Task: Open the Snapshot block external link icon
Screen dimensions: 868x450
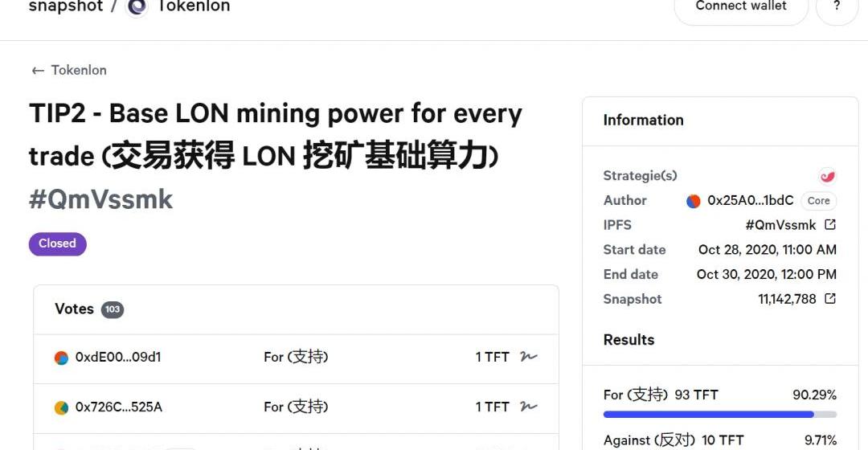Action: (x=830, y=299)
